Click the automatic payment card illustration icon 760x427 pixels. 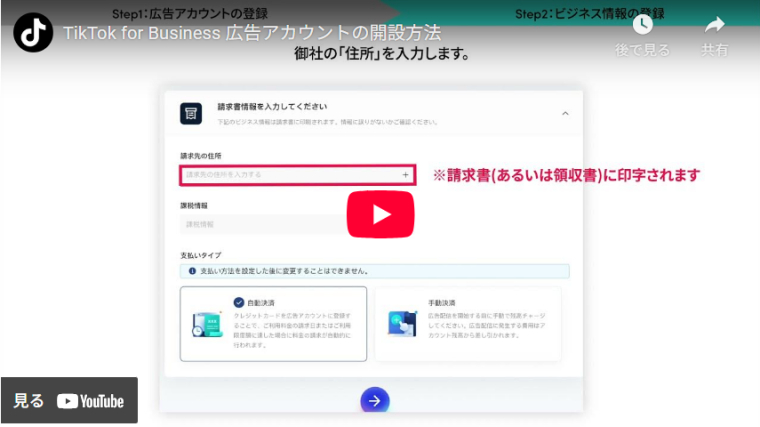point(207,323)
